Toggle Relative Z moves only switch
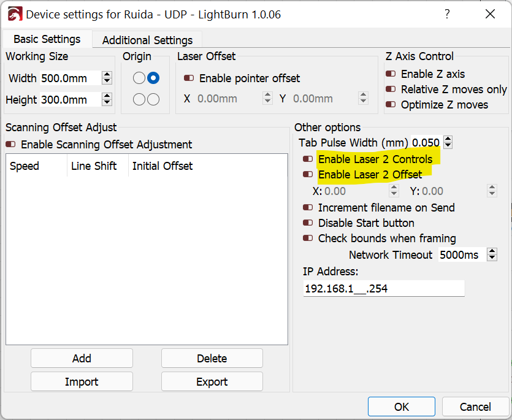The height and width of the screenshot is (420, 512). (x=391, y=89)
